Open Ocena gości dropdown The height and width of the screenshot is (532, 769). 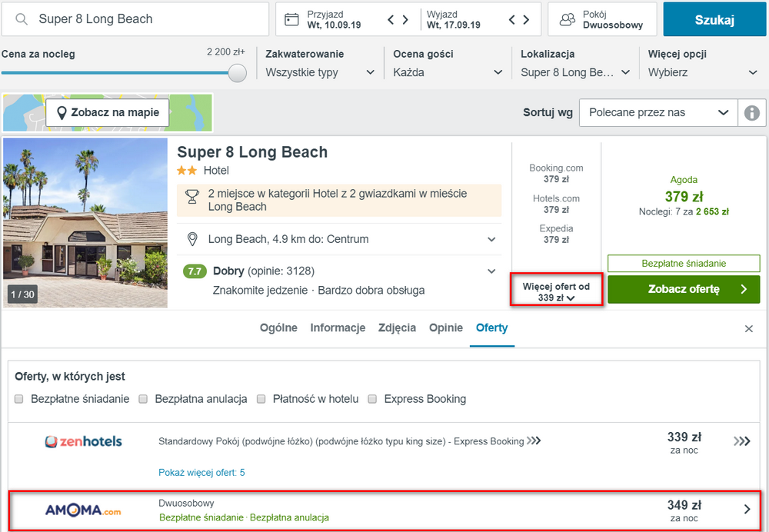[448, 72]
